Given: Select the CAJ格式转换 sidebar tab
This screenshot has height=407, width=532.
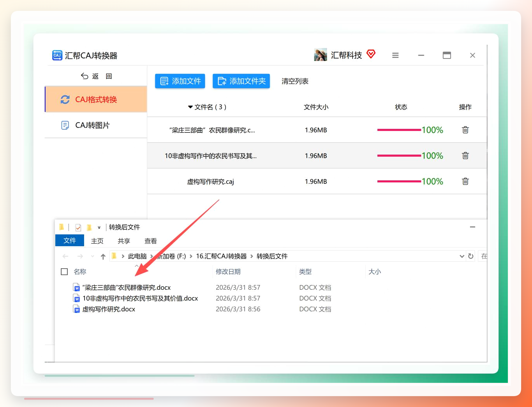Looking at the screenshot, I should [x=96, y=99].
